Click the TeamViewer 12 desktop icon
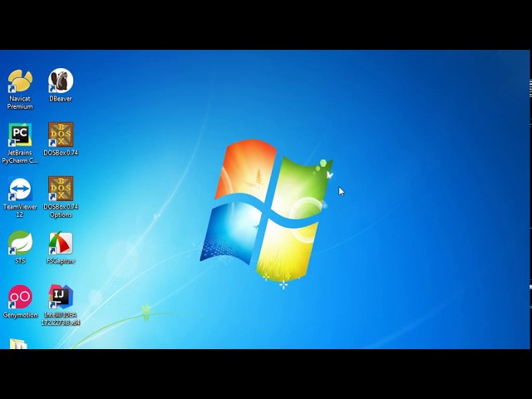Screen dimensions: 532x399 20,189
